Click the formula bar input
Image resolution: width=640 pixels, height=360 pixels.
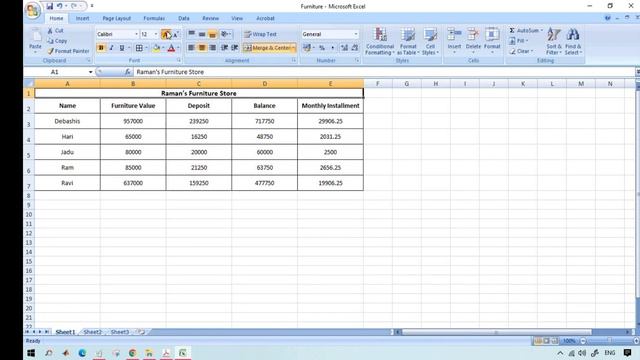384,72
